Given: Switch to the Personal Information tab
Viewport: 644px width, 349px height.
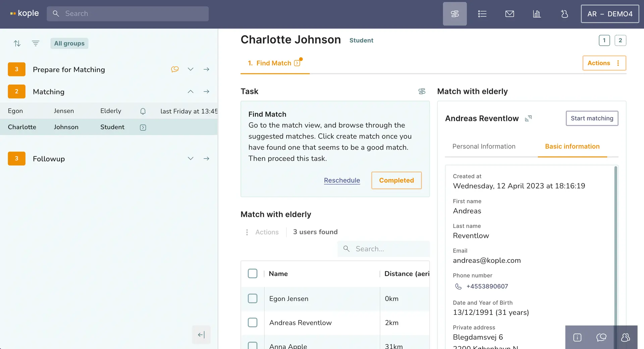Looking at the screenshot, I should click(484, 147).
